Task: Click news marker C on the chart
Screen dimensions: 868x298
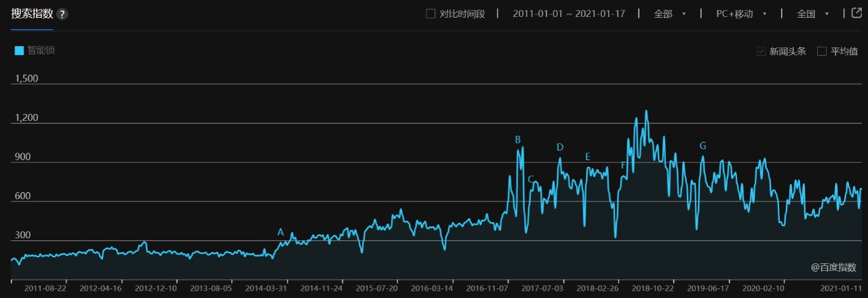Action: (531, 179)
